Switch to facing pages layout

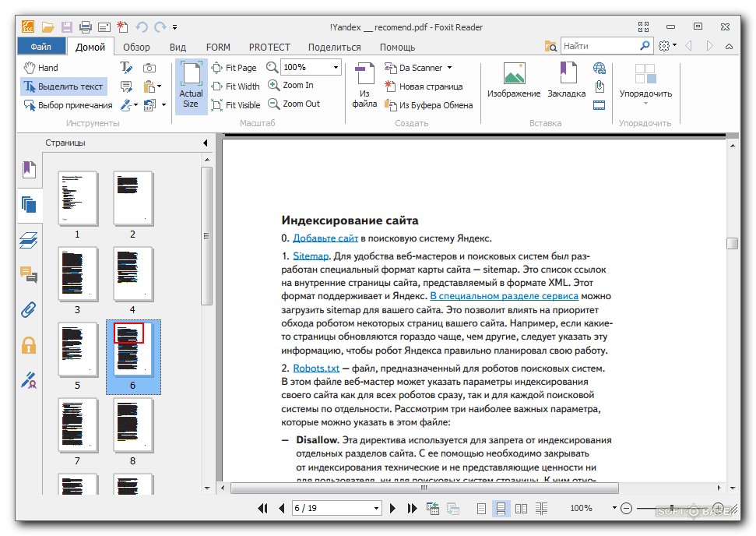click(x=521, y=509)
